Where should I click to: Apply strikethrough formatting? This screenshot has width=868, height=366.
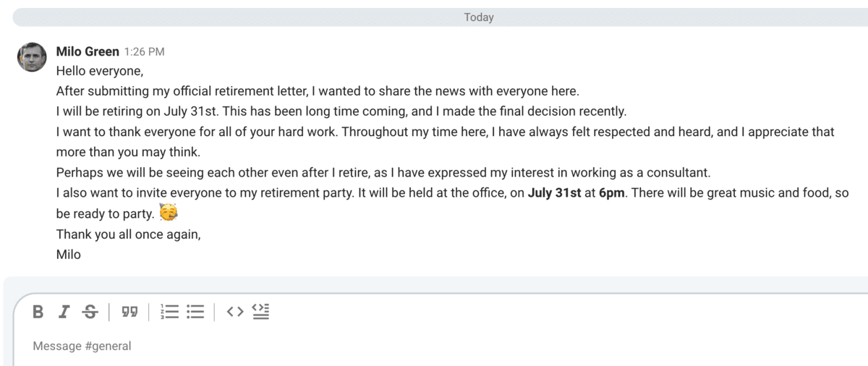coord(90,312)
